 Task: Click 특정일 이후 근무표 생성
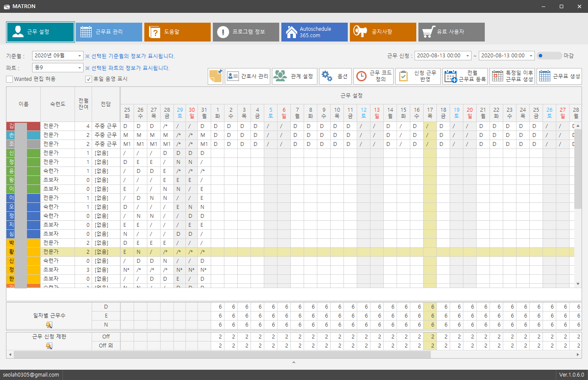point(512,77)
